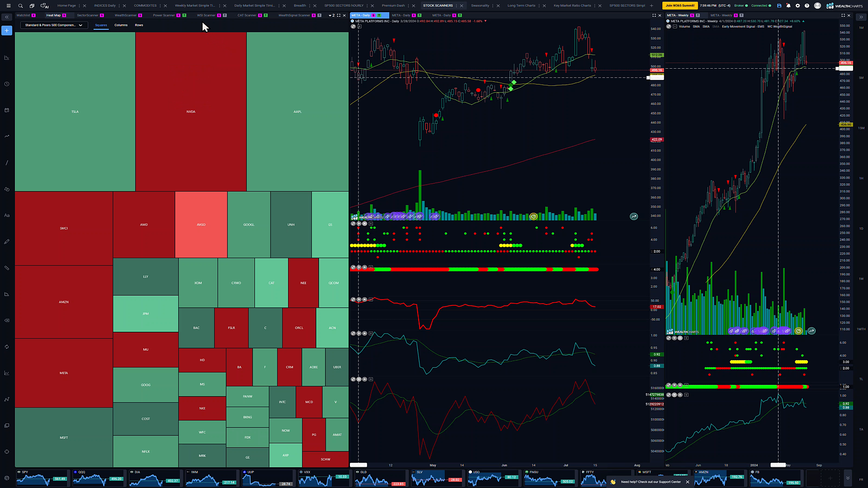Viewport: 868px width, 488px height.
Task: Open options menu for STOCK SCANNERS tab
Action: (x=456, y=6)
